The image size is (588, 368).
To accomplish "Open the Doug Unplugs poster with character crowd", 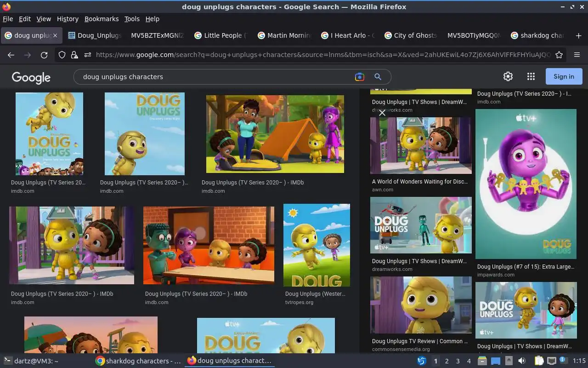I will pos(49,134).
